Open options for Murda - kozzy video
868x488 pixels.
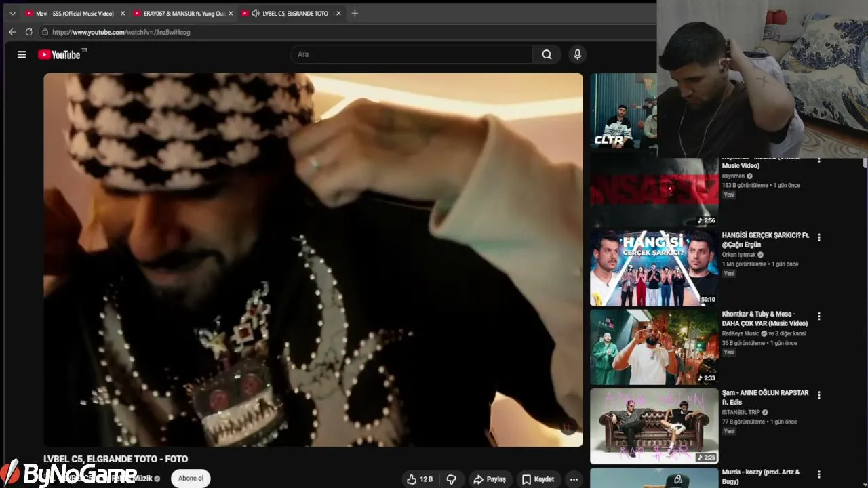(819, 474)
